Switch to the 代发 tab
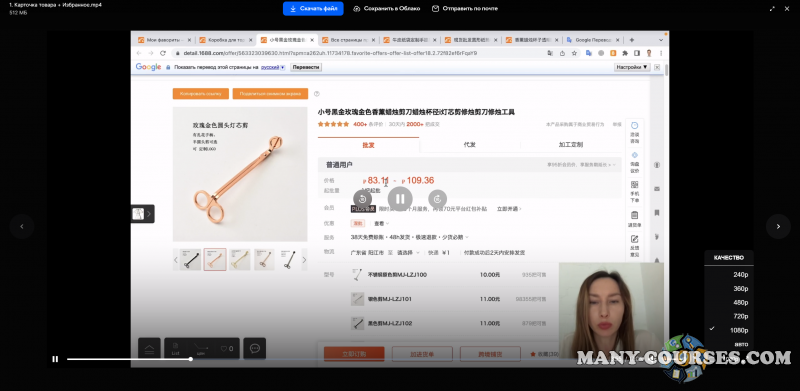 (469, 144)
